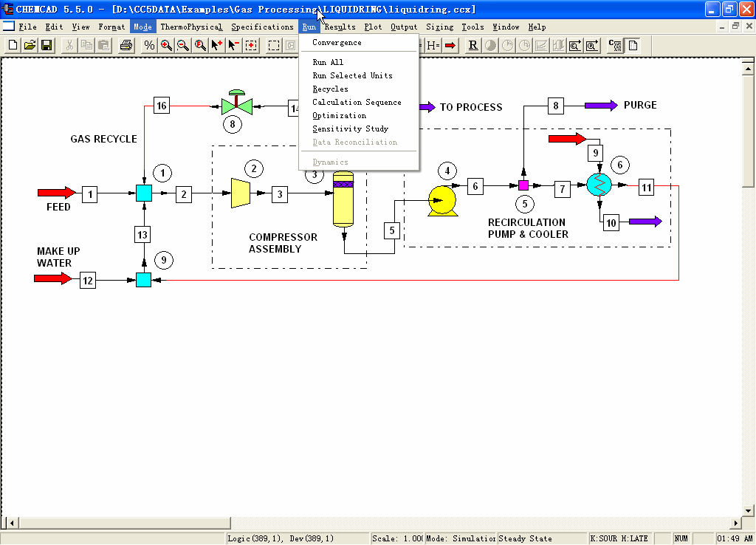Click the horizontal scrollbar right arrow
This screenshot has height=545, width=756.
736,523
